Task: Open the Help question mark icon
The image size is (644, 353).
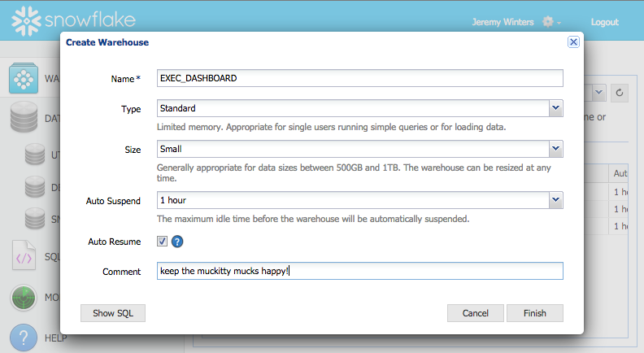Action: tap(24, 337)
